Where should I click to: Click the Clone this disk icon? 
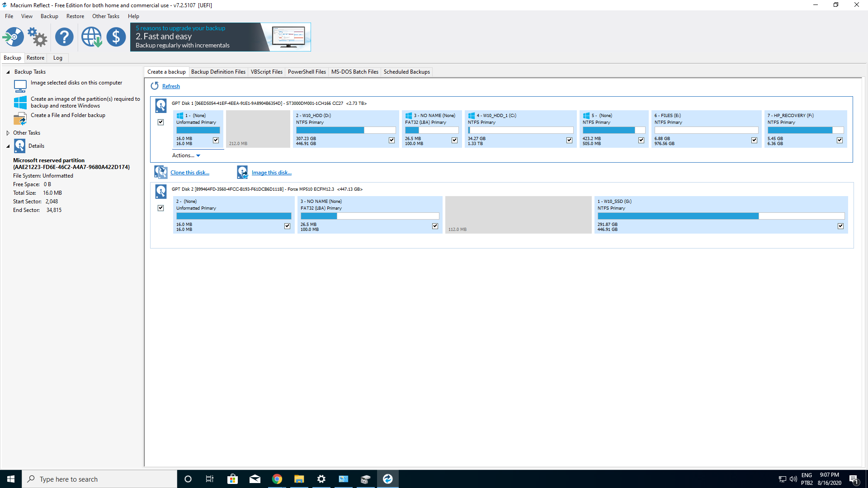pyautogui.click(x=161, y=172)
